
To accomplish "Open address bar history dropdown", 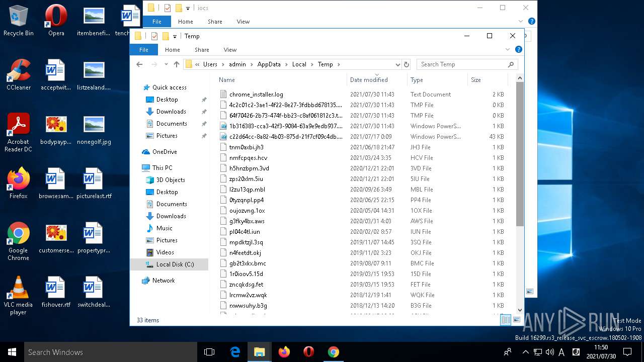I will (397, 64).
